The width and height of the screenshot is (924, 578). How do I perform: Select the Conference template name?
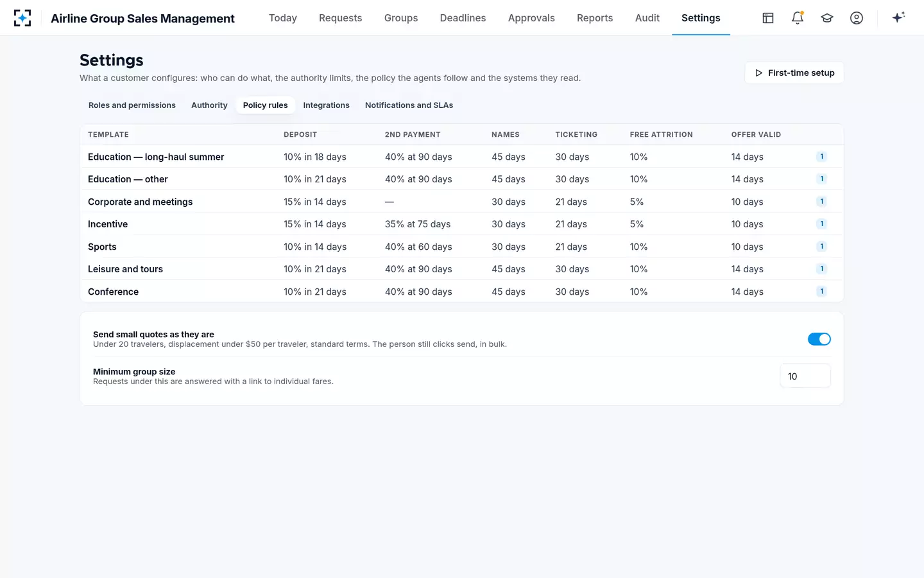pyautogui.click(x=113, y=292)
